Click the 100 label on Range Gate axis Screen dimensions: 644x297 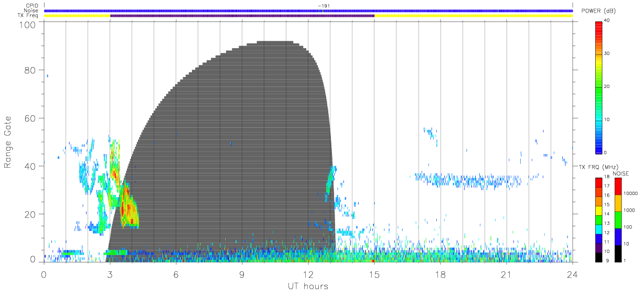(28, 24)
